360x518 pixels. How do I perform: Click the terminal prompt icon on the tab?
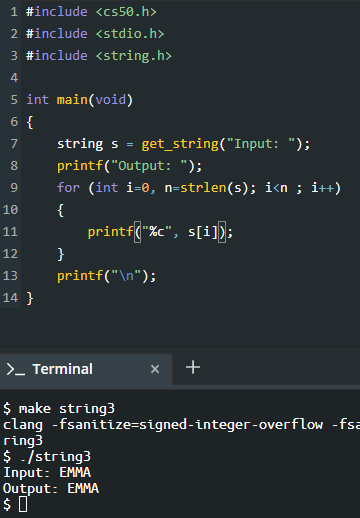tap(15, 370)
